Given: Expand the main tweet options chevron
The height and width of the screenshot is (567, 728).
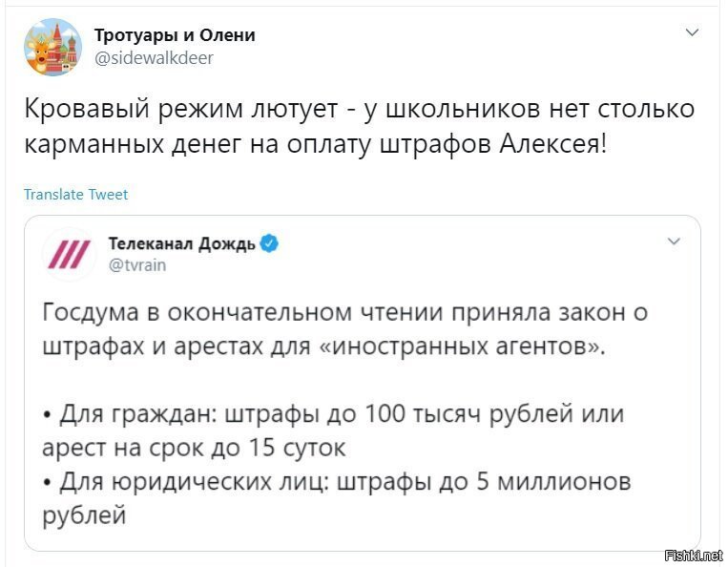Looking at the screenshot, I should pyautogui.click(x=692, y=32).
